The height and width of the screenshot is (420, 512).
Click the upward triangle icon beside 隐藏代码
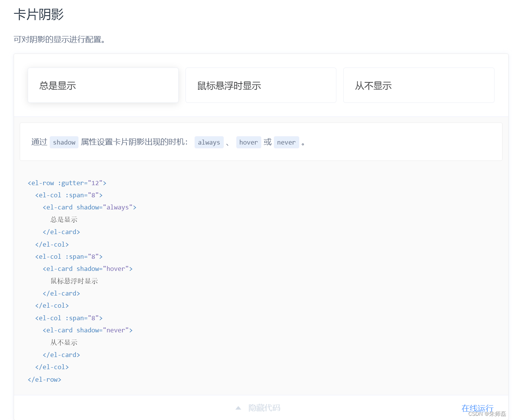coord(238,407)
